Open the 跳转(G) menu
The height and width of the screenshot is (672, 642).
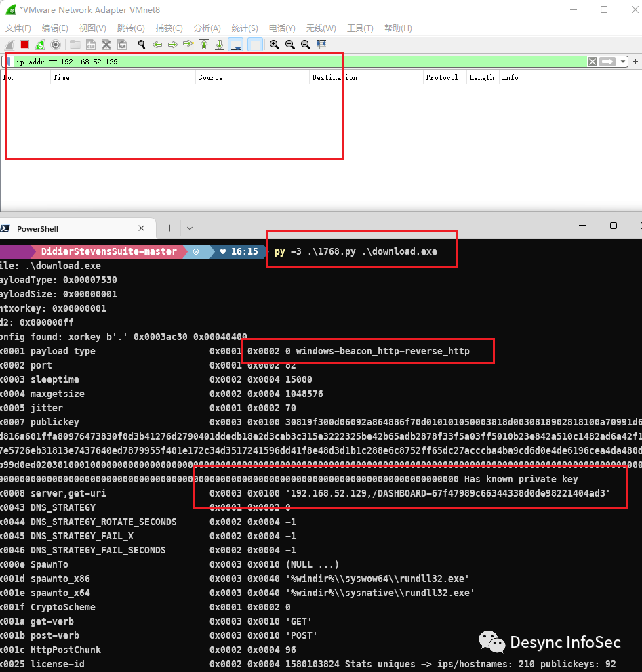(x=131, y=28)
